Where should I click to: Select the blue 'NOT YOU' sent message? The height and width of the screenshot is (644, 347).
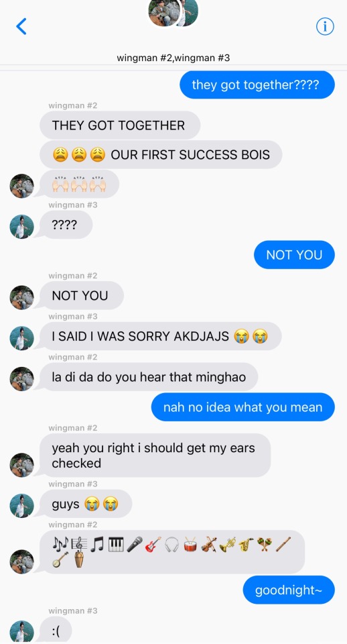pyautogui.click(x=294, y=255)
